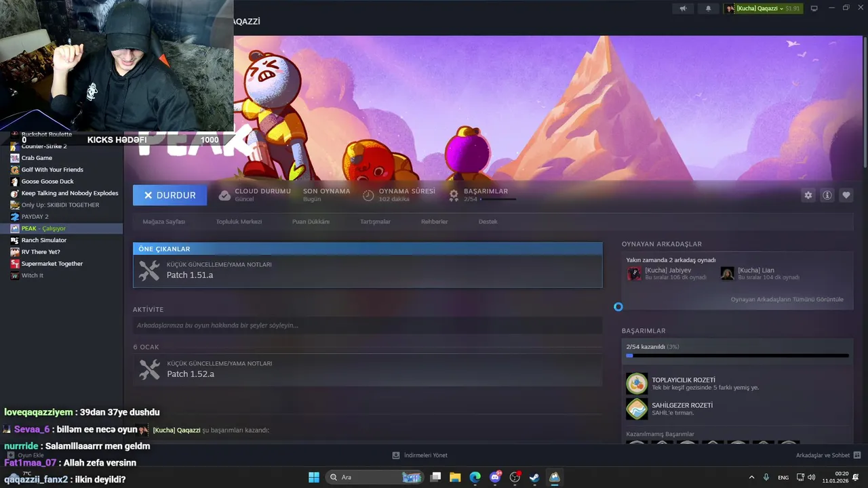Open the Topluluk Merkezi tab

[239, 222]
